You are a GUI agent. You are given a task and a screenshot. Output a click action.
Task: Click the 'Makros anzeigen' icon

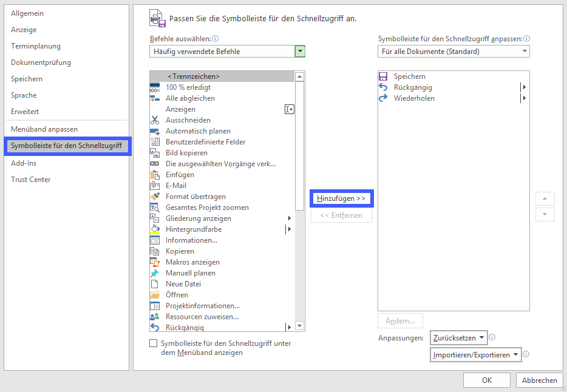(155, 262)
